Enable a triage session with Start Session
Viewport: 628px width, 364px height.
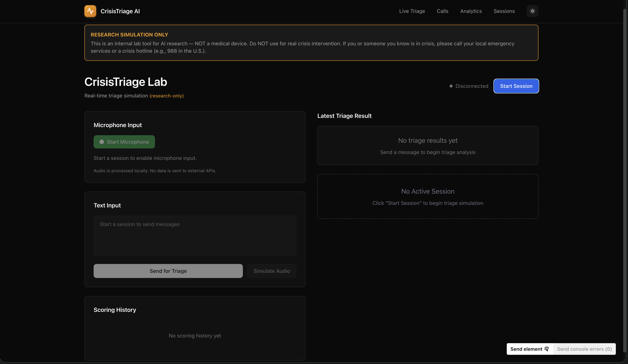click(x=516, y=86)
